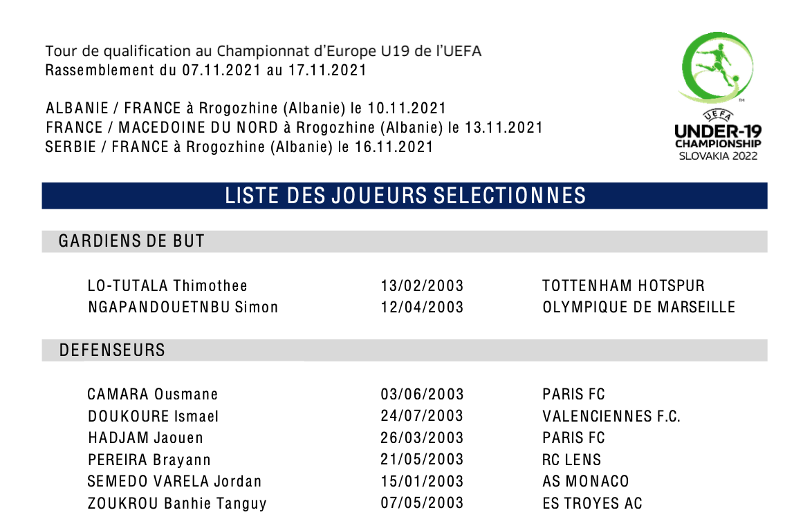Click the 'DEFENSEURS' section heading
Viewport: 812px width, 528px height.
click(x=112, y=350)
